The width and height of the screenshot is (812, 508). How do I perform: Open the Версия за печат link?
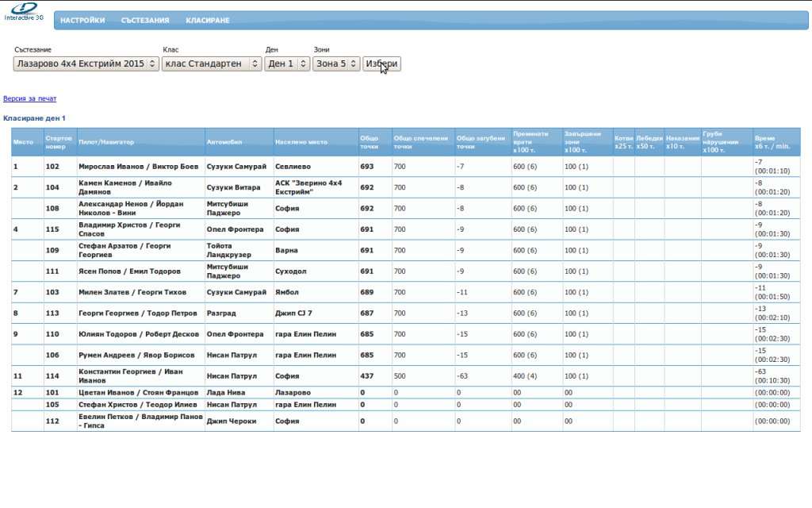[x=30, y=99]
